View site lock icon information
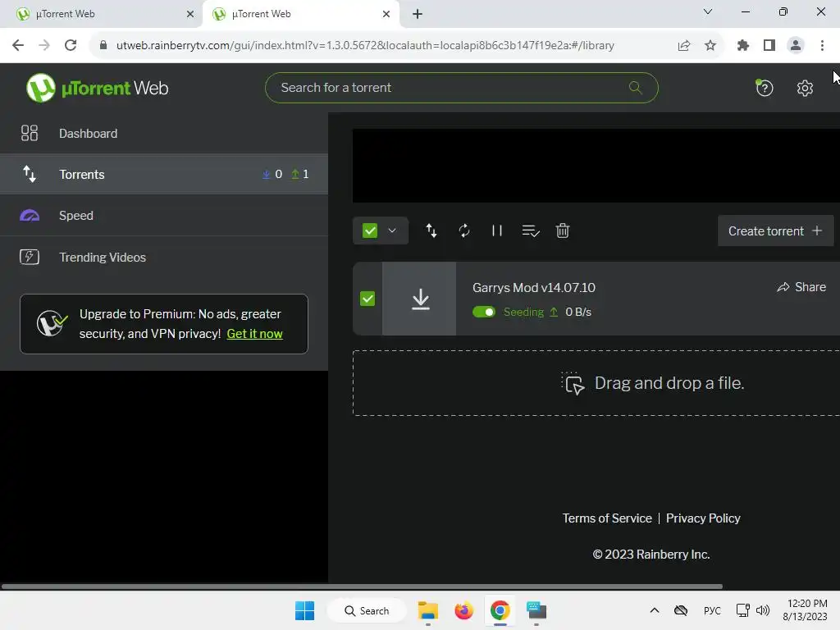Viewport: 840px width, 630px height. 103,46
